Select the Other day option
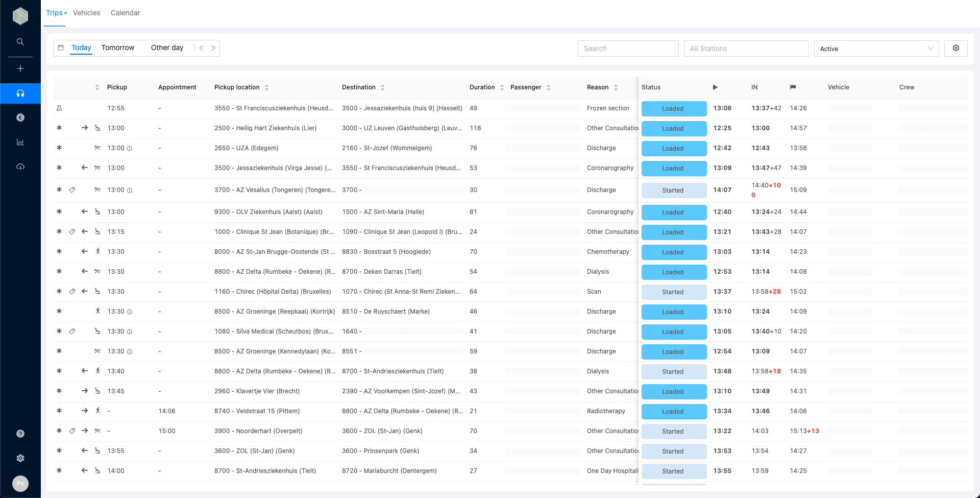 point(167,48)
